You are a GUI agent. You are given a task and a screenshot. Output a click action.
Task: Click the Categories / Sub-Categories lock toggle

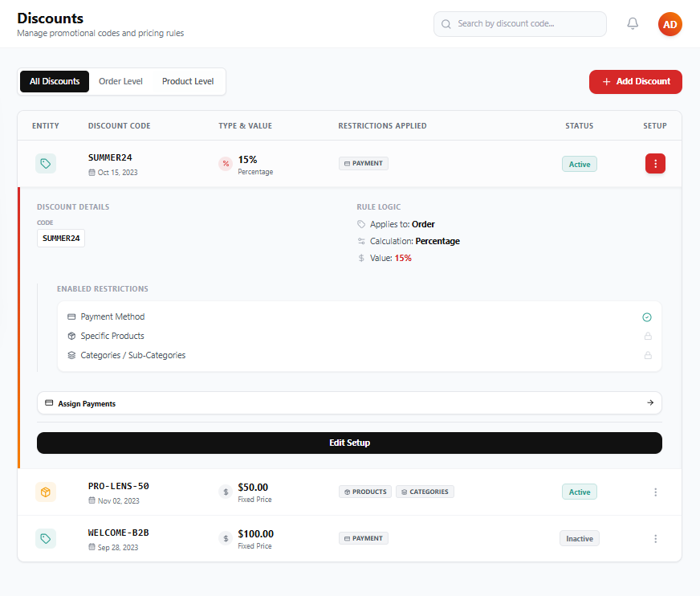tap(648, 355)
